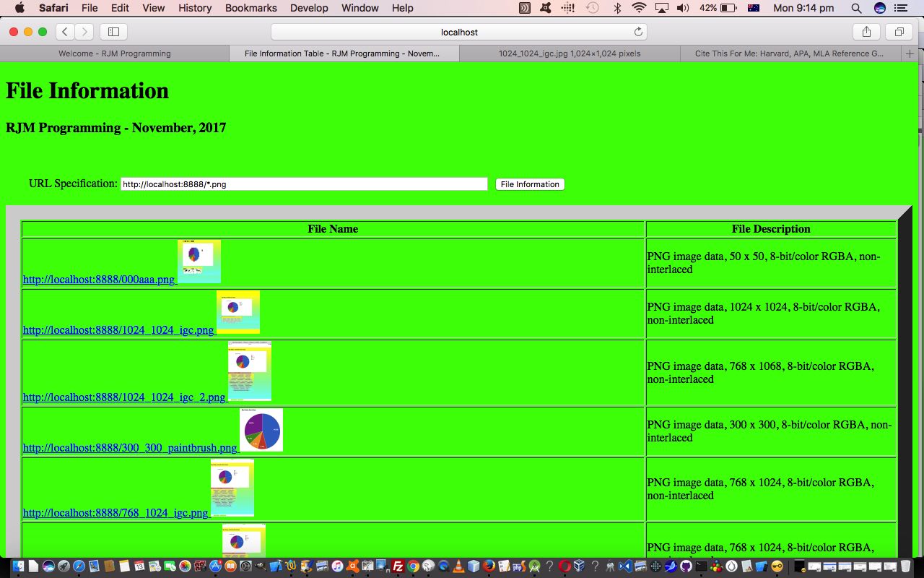
Task: Open Spotlight search in the menu bar
Action: [856, 8]
